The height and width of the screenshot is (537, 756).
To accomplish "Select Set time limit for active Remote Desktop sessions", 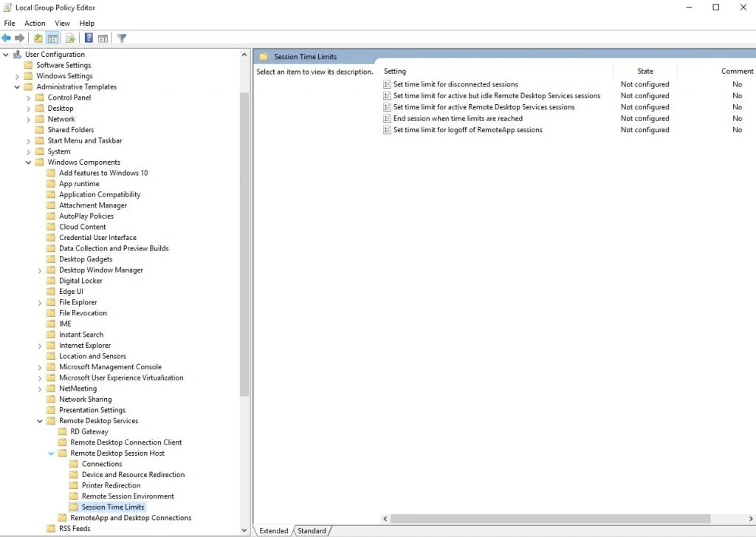I will click(x=484, y=107).
